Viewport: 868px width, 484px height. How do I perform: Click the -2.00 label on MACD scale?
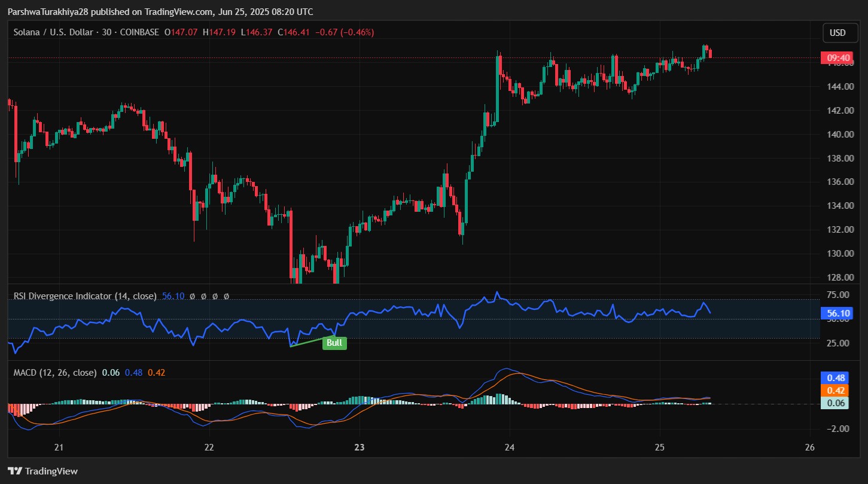coord(839,429)
